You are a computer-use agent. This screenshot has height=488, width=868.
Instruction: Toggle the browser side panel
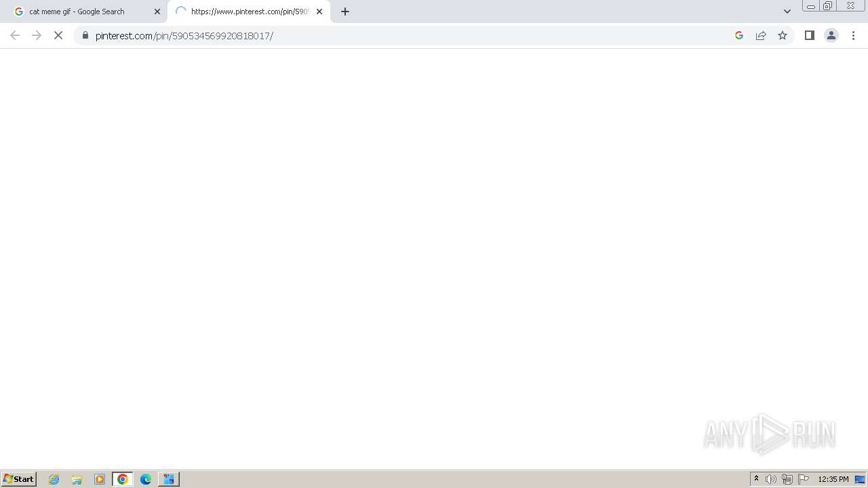click(810, 35)
